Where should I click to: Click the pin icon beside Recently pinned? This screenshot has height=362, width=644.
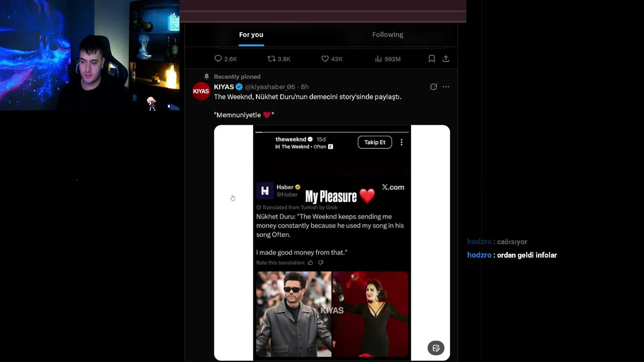point(206,77)
